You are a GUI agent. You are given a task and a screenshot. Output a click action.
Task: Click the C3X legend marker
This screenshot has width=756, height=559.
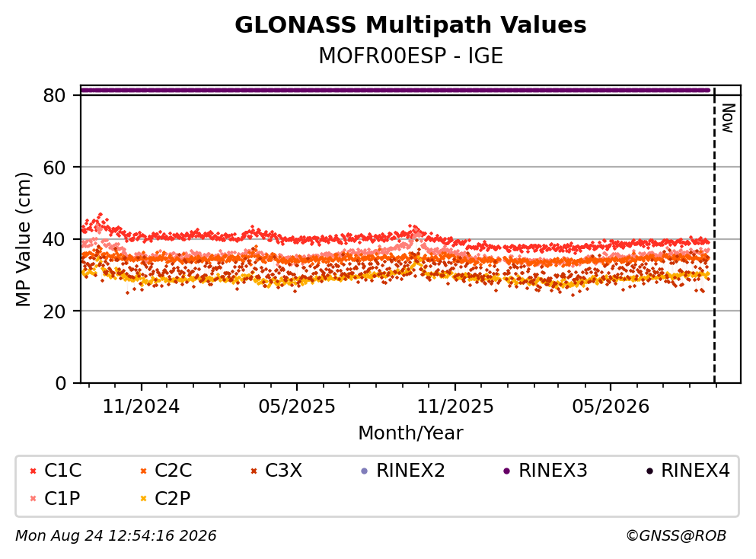254,471
